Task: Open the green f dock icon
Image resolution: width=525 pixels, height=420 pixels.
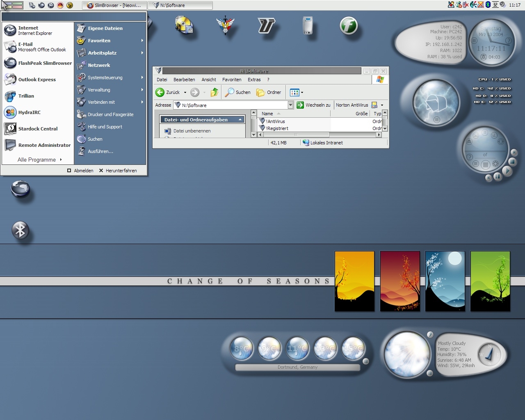Action: point(349,25)
